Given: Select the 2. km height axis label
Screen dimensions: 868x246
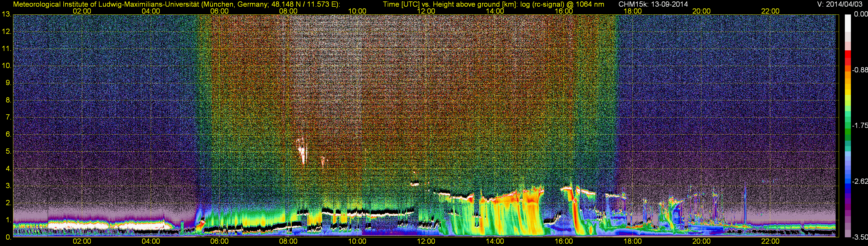Looking at the screenshot, I should click(9, 203).
